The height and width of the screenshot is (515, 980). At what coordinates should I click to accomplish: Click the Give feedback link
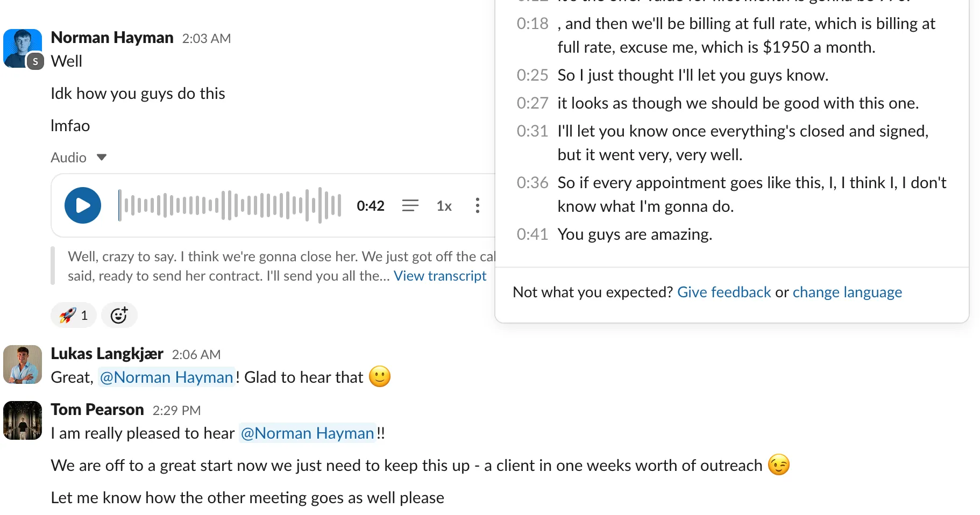(x=723, y=292)
